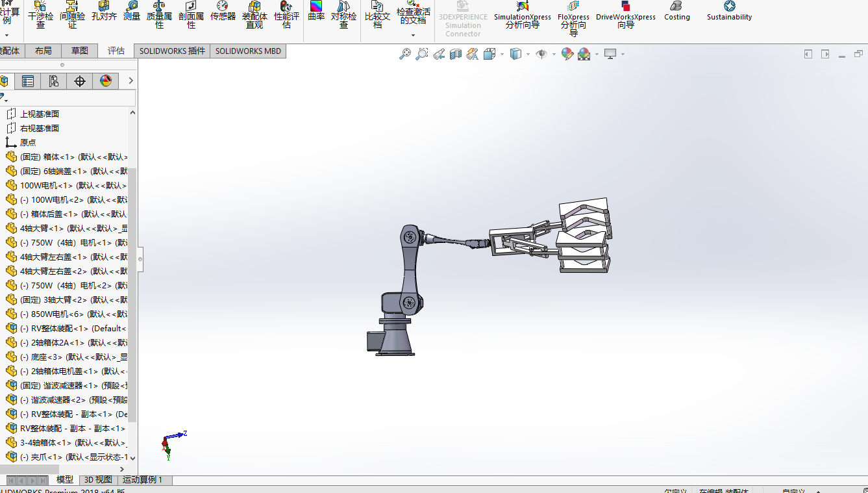Click the feature tree scroll-right arrow
This screenshot has height=493, width=868.
121,469
